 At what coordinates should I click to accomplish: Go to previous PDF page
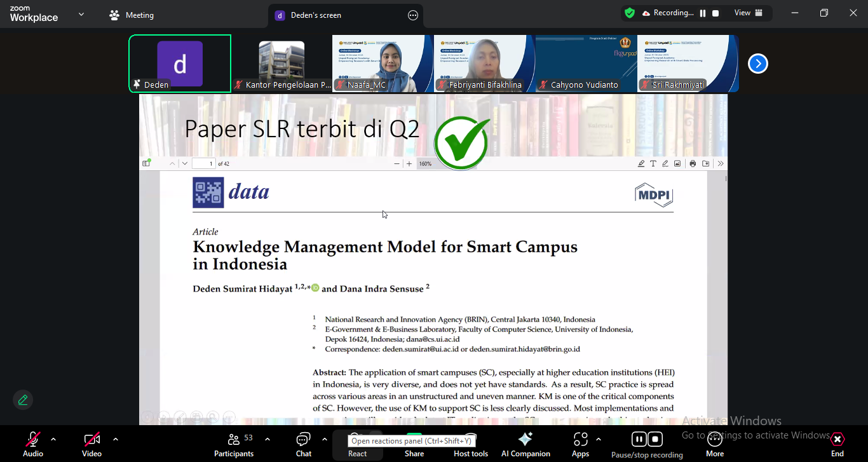[x=172, y=163]
